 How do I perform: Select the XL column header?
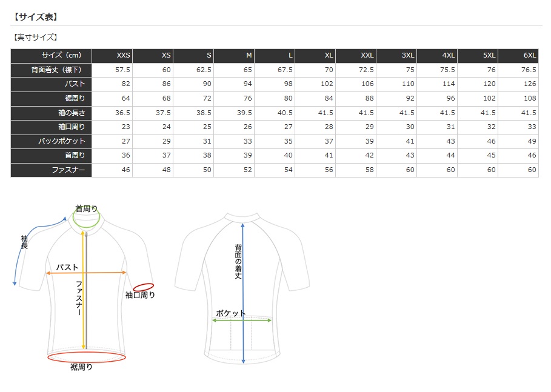click(315, 56)
